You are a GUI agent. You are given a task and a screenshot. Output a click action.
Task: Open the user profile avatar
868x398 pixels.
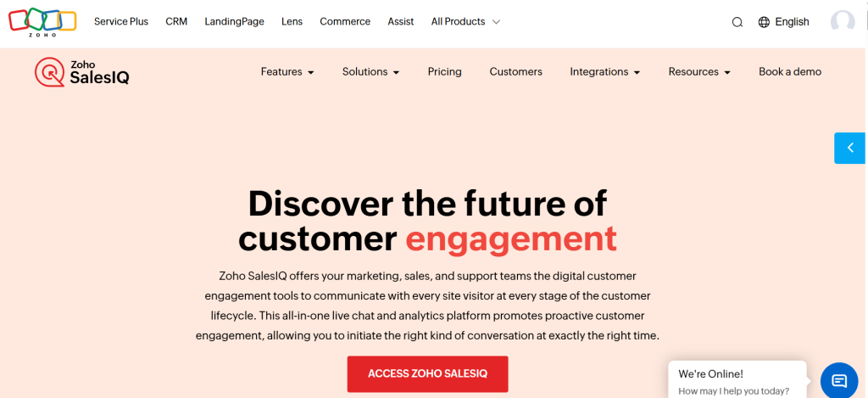tap(843, 22)
